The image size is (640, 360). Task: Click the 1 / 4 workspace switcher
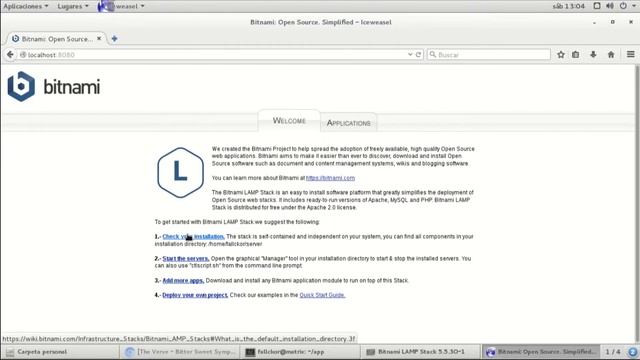613,351
